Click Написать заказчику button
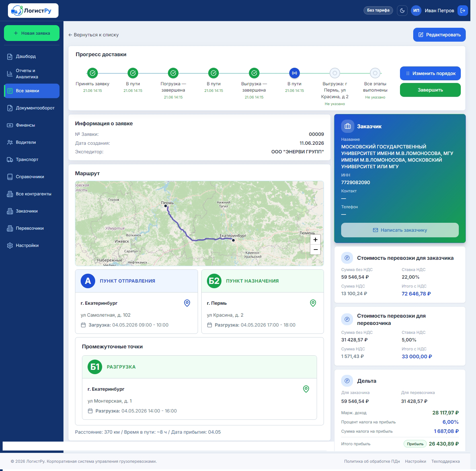 click(400, 230)
